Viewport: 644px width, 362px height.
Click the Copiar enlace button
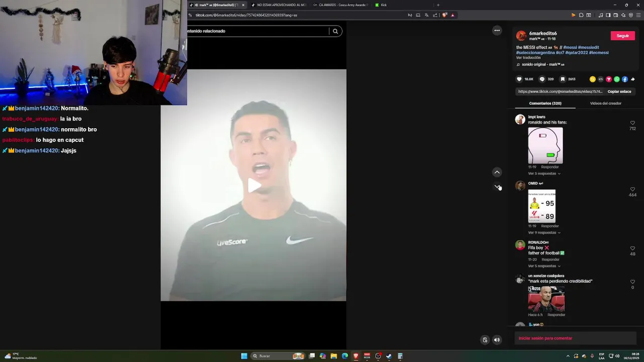pos(619,92)
